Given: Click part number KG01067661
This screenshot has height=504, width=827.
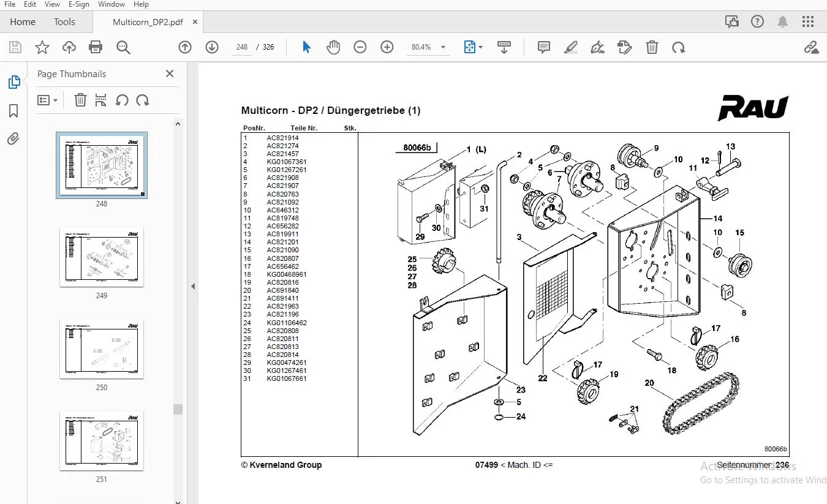Looking at the screenshot, I should pyautogui.click(x=287, y=378).
